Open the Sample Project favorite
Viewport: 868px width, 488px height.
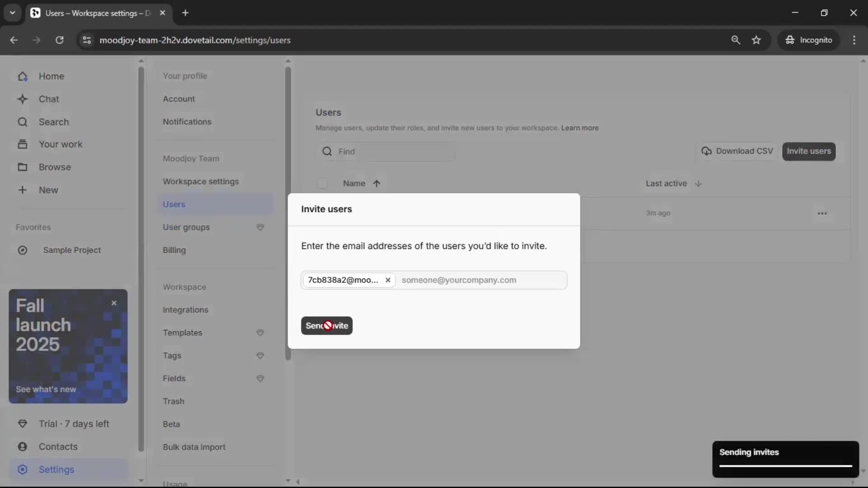[71, 250]
